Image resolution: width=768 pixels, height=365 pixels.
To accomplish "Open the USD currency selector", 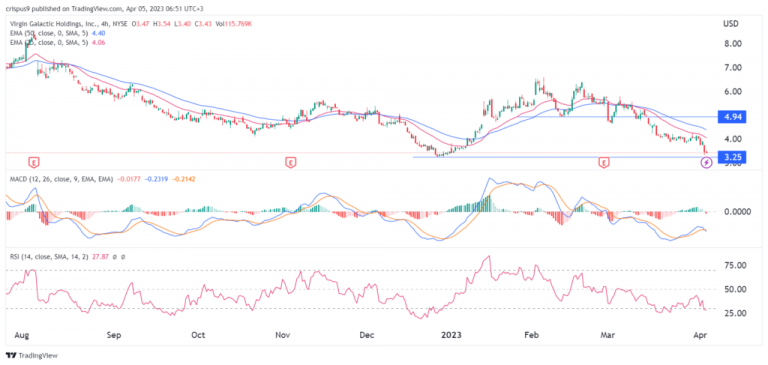I will pos(731,24).
